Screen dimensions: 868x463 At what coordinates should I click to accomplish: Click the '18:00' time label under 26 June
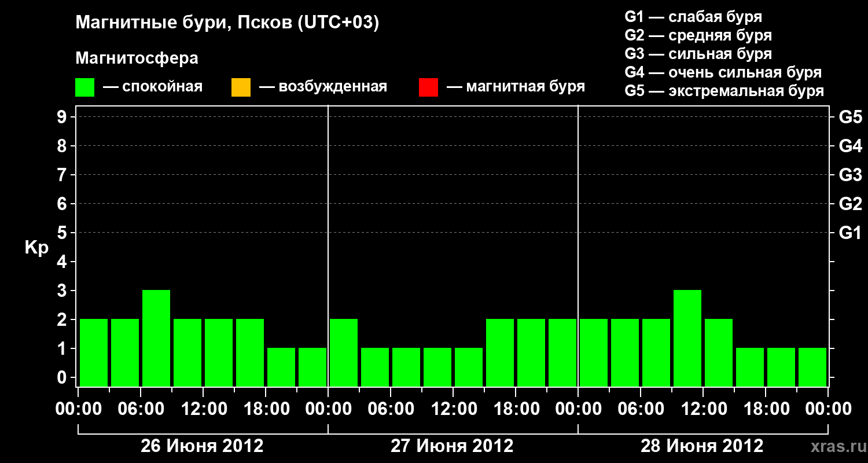(x=266, y=410)
